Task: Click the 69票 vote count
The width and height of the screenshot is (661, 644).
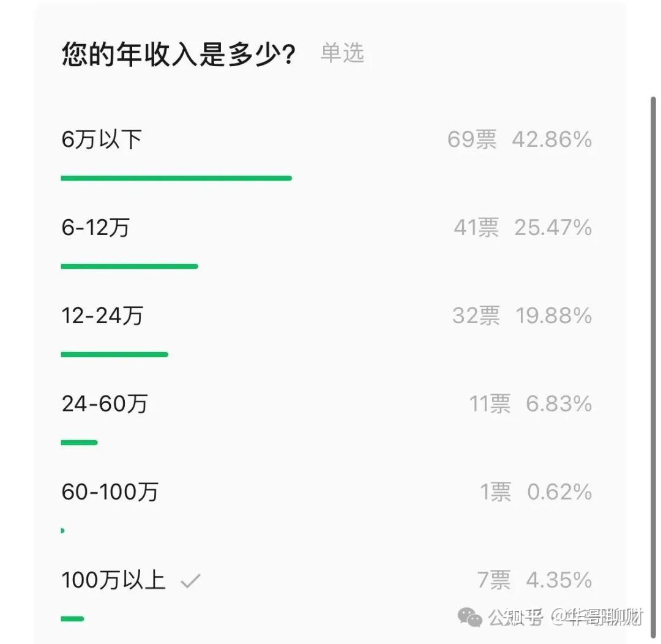Action: tap(472, 140)
